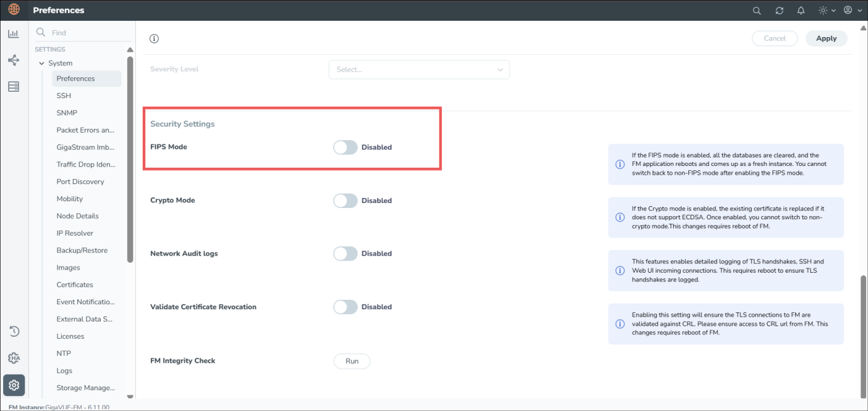Enable the FIPS Mode toggle
This screenshot has width=868, height=411.
pos(345,147)
